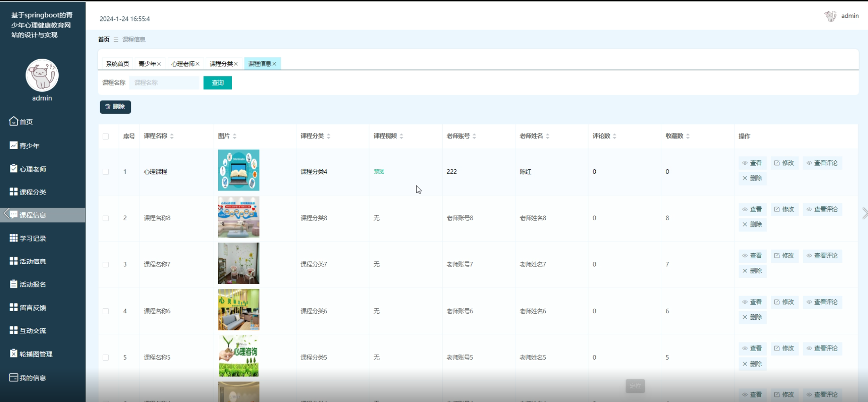Screen dimensions: 868x402
Task: Tick checkbox for 课程名称7 row
Action: (106, 265)
